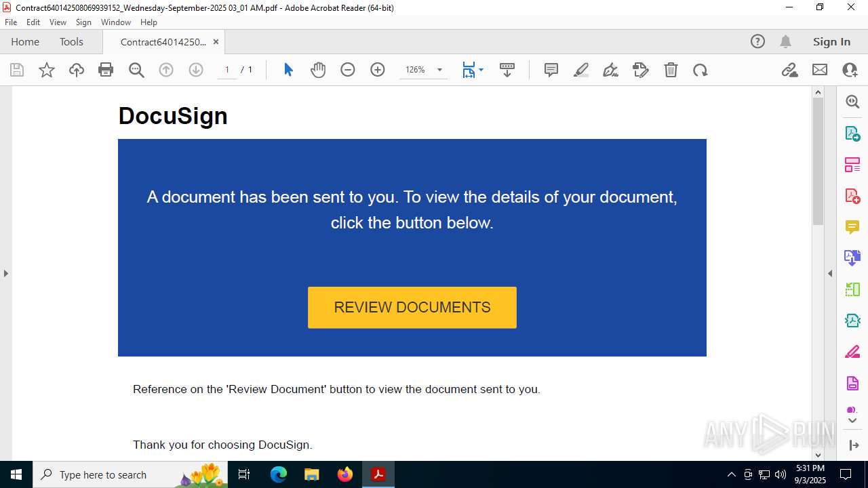Click scrollbar down arrow

coord(818,455)
